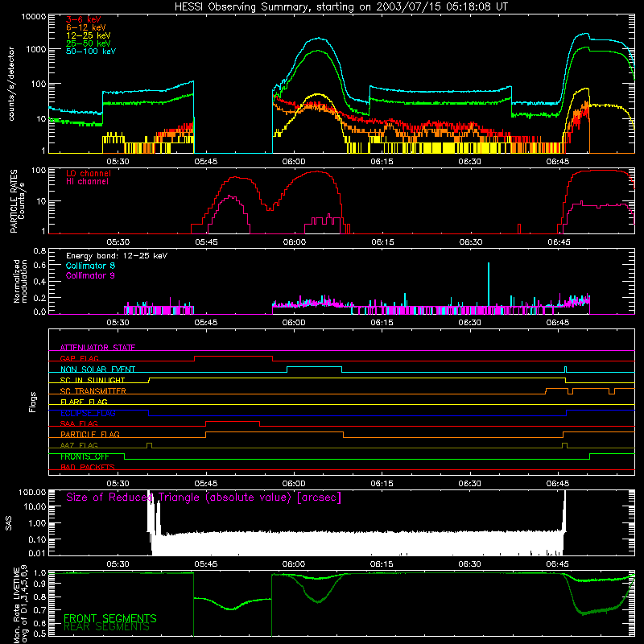644x644 pixels.
Task: Click the 10000 value on counts axis
Action: coord(34,17)
